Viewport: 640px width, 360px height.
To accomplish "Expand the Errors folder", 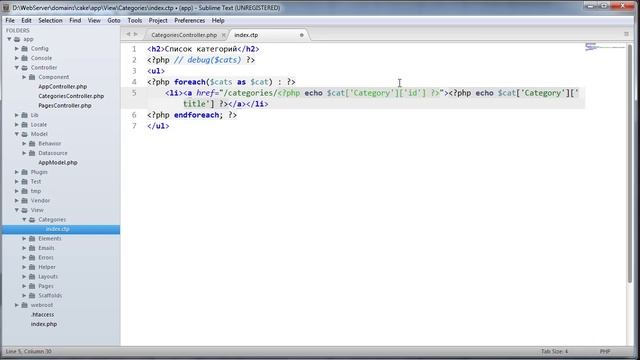I will click(24, 258).
